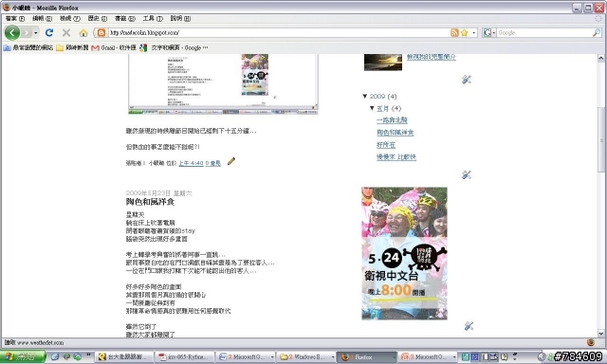This screenshot has width=607, height=364.
Task: Open the 歷史 (S) menu
Action: click(97, 18)
